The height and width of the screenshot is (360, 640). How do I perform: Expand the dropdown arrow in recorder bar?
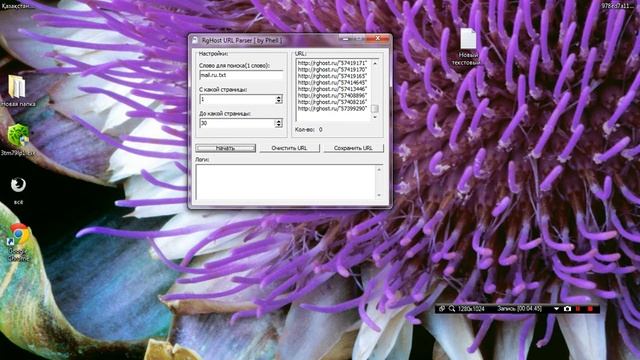pyautogui.click(x=556, y=309)
